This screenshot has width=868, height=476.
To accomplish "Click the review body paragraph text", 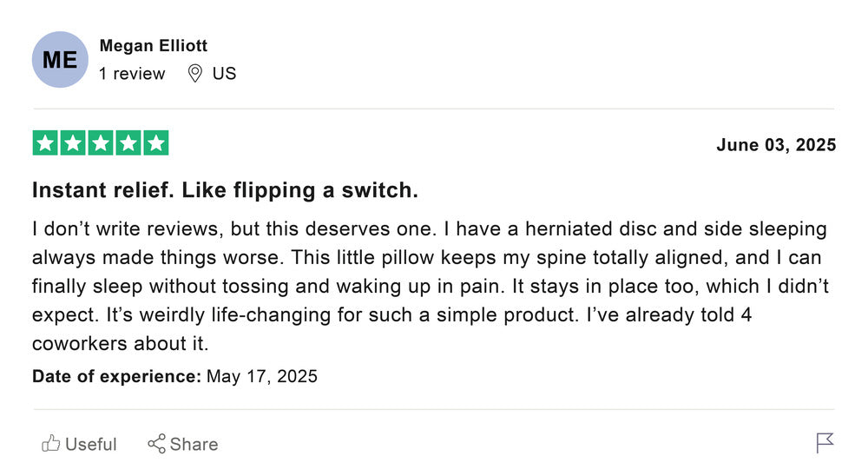I will (x=430, y=286).
